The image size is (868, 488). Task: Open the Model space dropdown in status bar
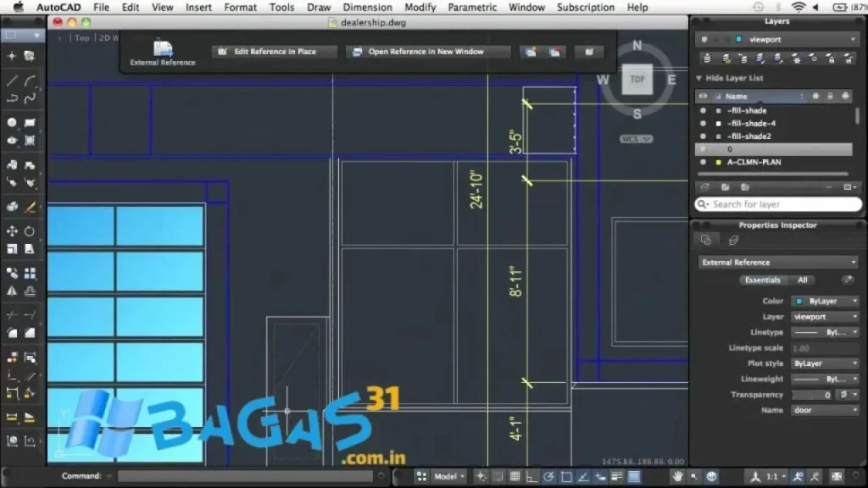pos(449,476)
